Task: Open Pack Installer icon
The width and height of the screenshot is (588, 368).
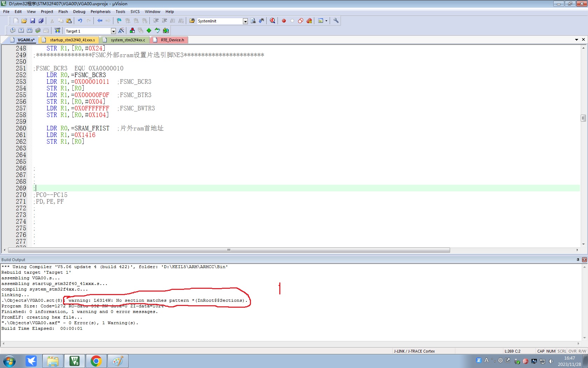Action: pos(166,30)
